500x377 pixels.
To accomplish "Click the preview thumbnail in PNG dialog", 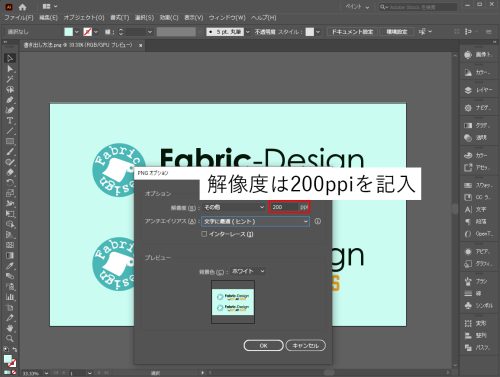I will pyautogui.click(x=233, y=302).
